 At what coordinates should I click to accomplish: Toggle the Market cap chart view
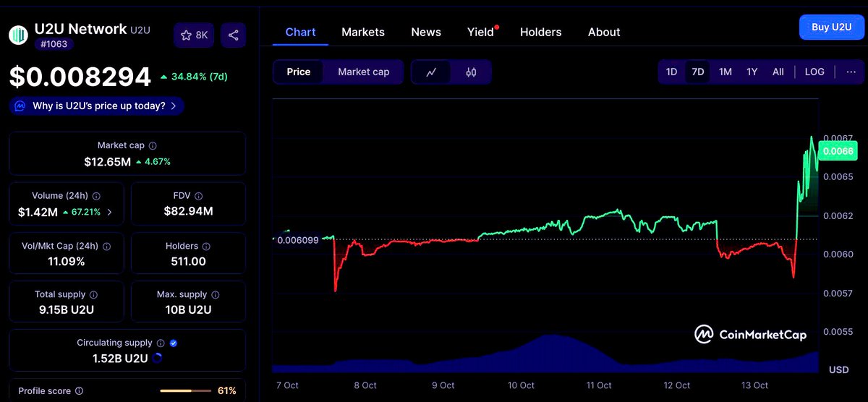pyautogui.click(x=363, y=72)
